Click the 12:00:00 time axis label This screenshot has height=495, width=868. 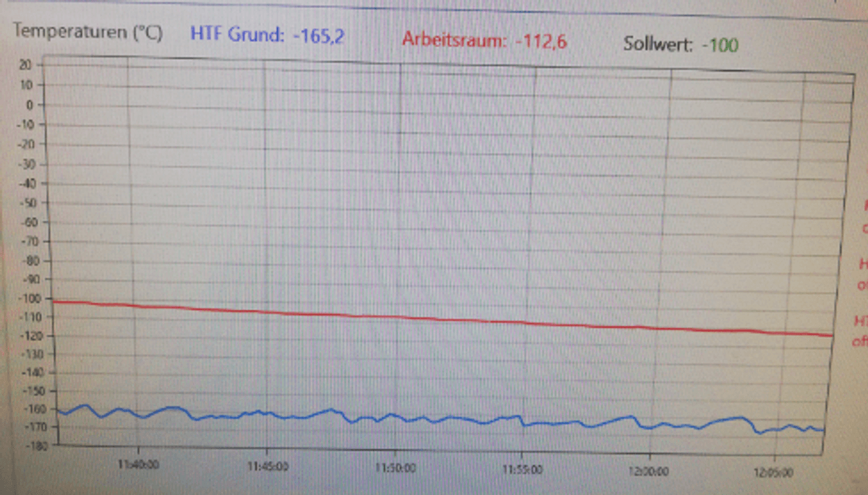(x=649, y=473)
